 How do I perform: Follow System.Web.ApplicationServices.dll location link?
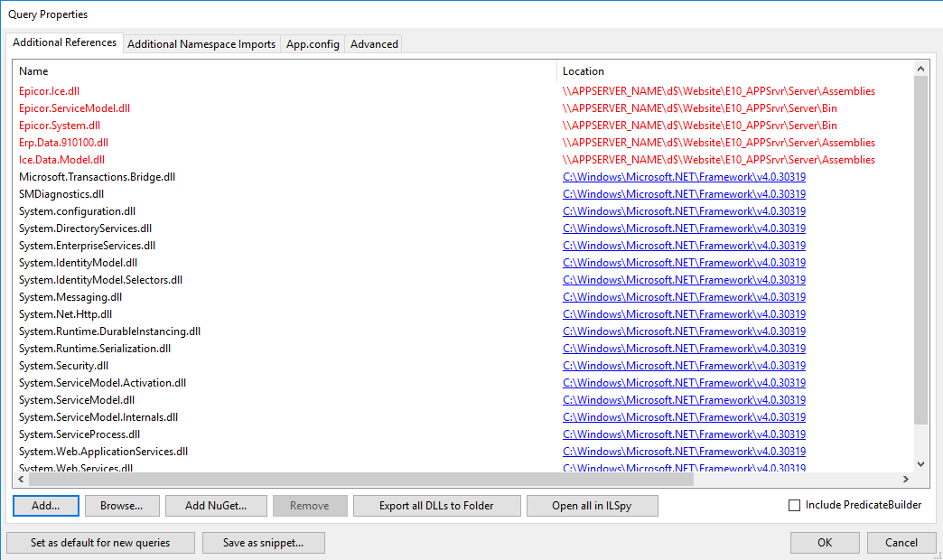tap(684, 451)
